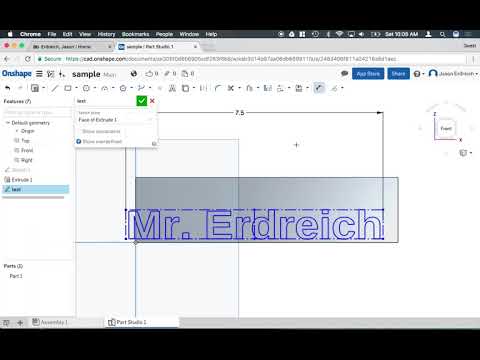Select the Front plane in feature tree
This screenshot has width=480, height=360.
(27, 150)
